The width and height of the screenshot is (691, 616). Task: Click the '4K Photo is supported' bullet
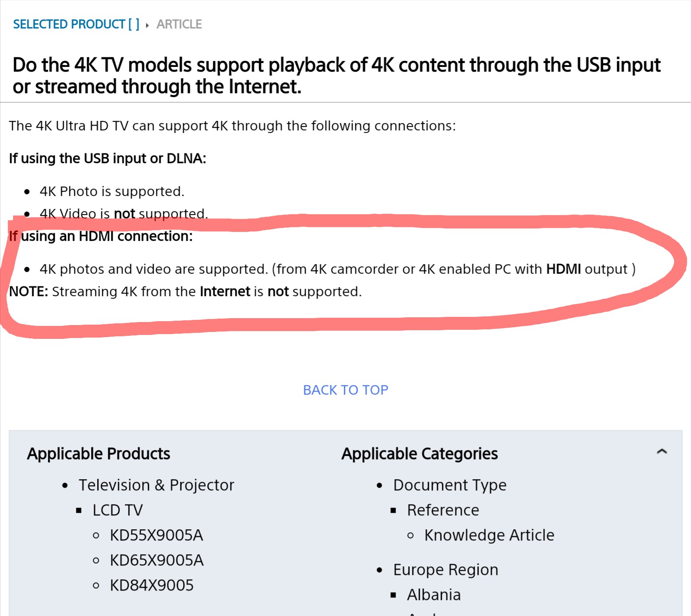112,191
